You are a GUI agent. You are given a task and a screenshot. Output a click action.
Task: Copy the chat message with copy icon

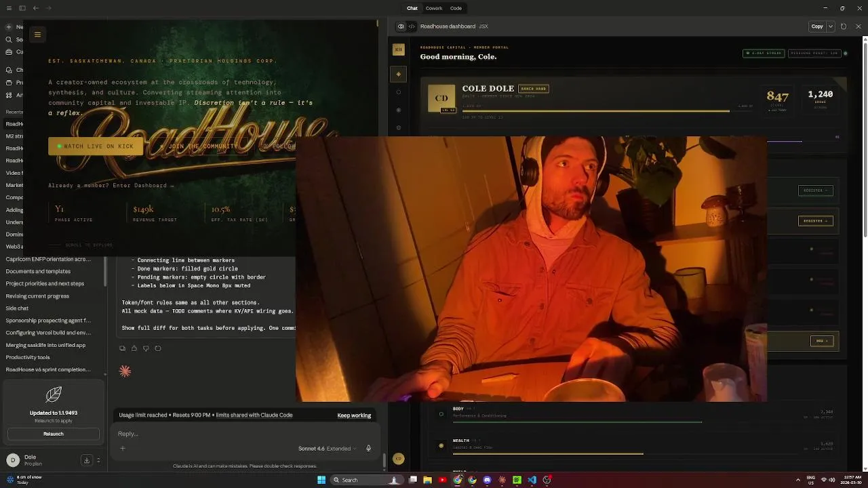tap(122, 348)
